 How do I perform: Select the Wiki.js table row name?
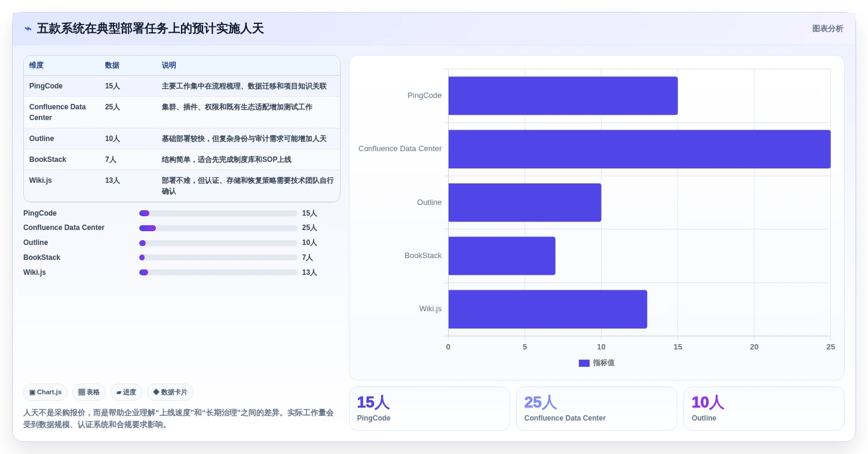click(41, 180)
